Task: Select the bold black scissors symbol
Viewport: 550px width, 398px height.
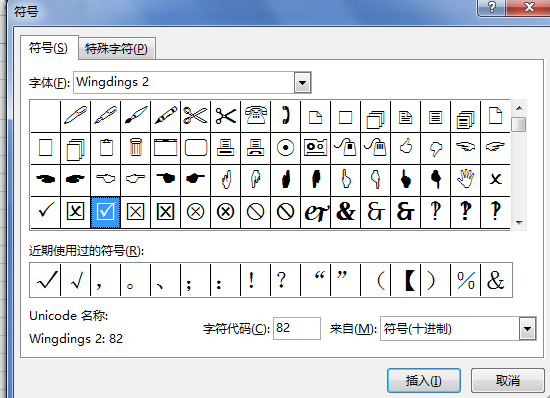Action: (226, 116)
